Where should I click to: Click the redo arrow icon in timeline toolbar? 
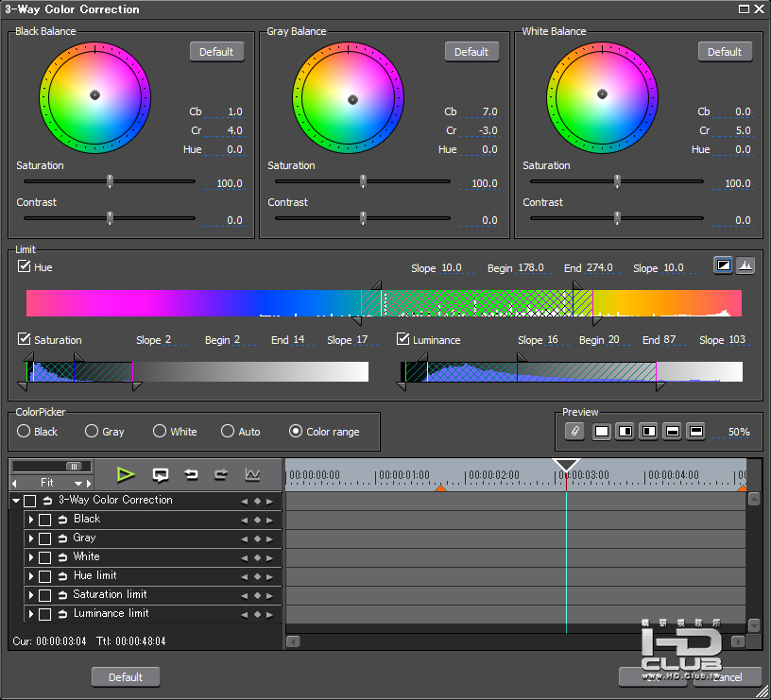point(221,474)
